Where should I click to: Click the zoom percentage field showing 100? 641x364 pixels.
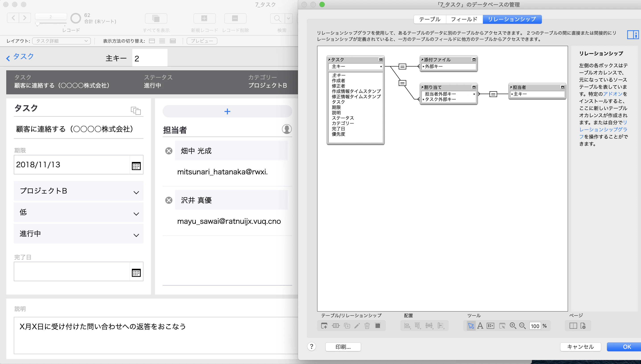coord(535,326)
